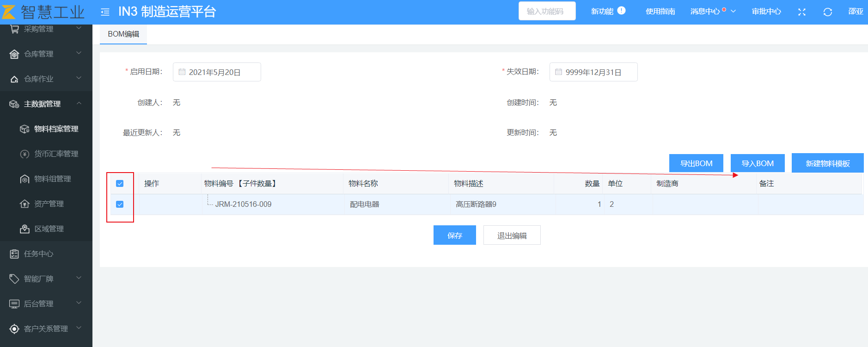Screen dimensions: 868x347
Task: Click the refresh icon in top bar
Action: click(827, 12)
